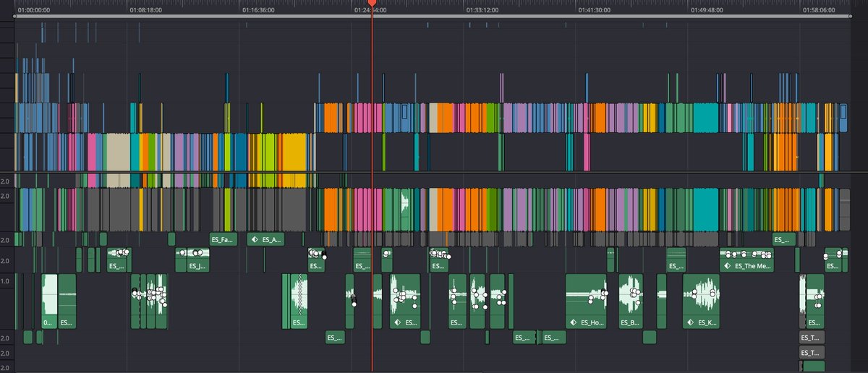
Task: Jump to timecode 01:00:00:00 on ruler
Action: click(x=35, y=10)
